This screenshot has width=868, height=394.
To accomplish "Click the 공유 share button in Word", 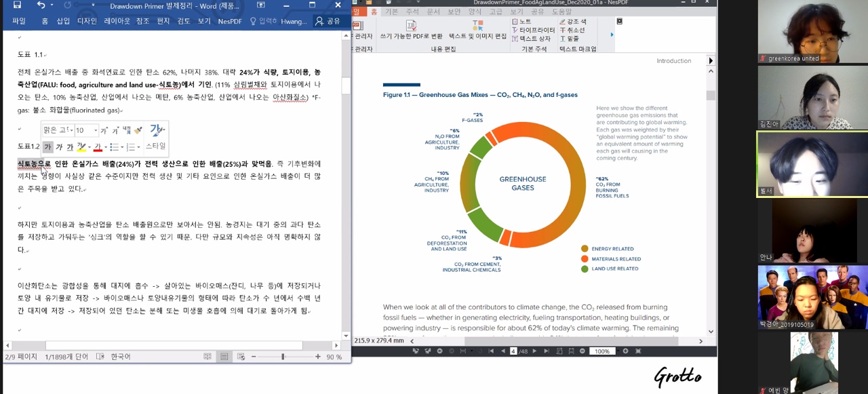I will 328,22.
